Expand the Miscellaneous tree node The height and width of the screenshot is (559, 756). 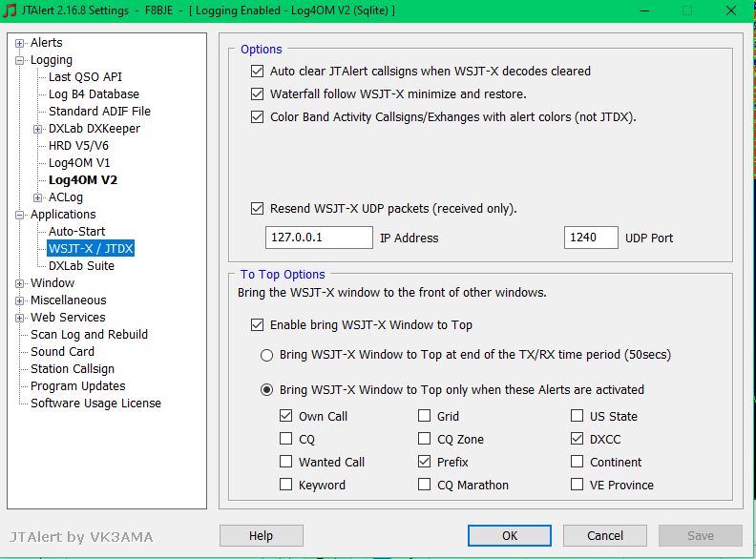[19, 301]
